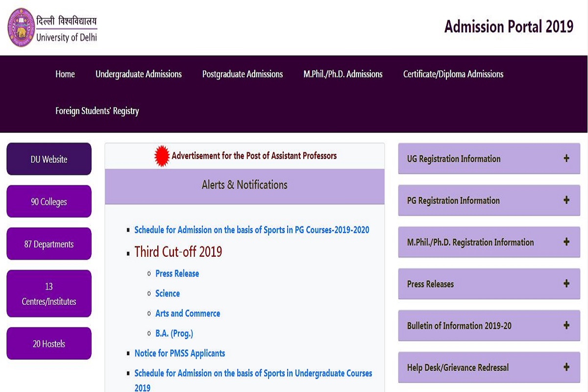Click the Third Cut-off 2019 heading
The height and width of the screenshot is (392, 588).
[178, 252]
